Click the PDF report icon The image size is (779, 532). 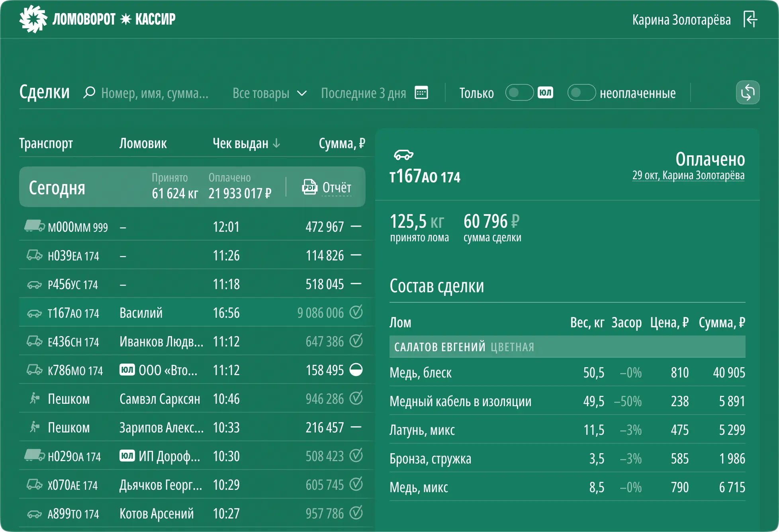coord(309,187)
